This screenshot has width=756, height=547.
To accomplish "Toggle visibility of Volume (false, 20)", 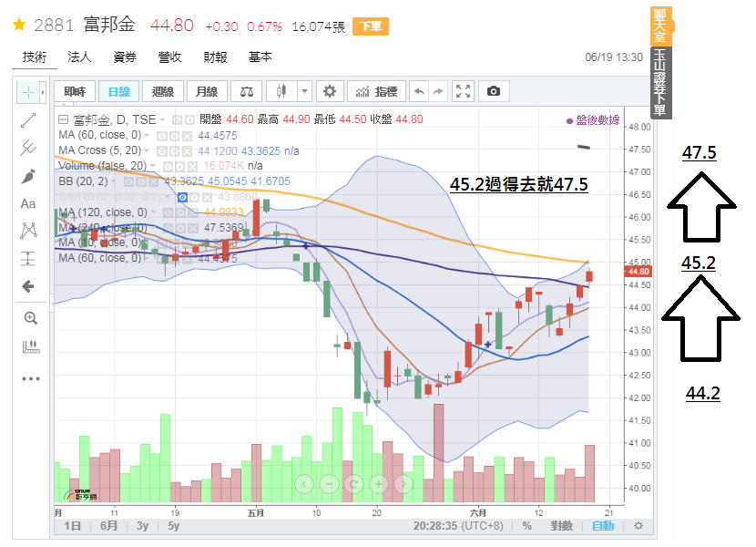I will coord(168,167).
